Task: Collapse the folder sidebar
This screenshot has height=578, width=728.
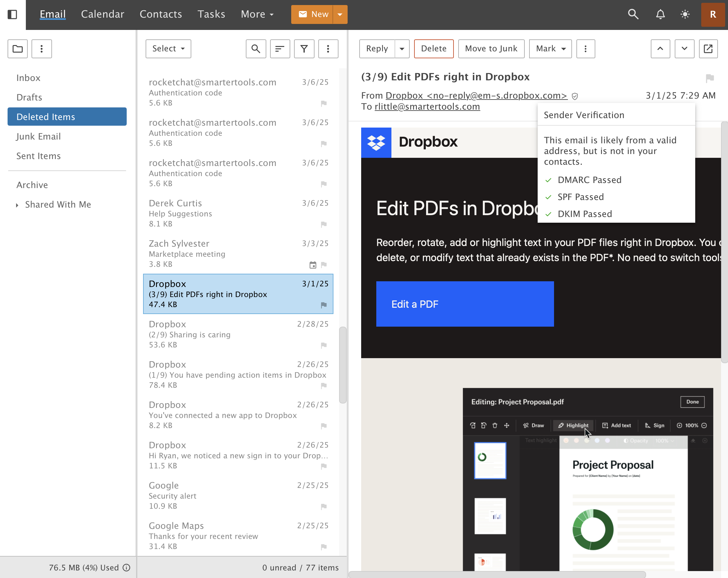Action: tap(12, 14)
